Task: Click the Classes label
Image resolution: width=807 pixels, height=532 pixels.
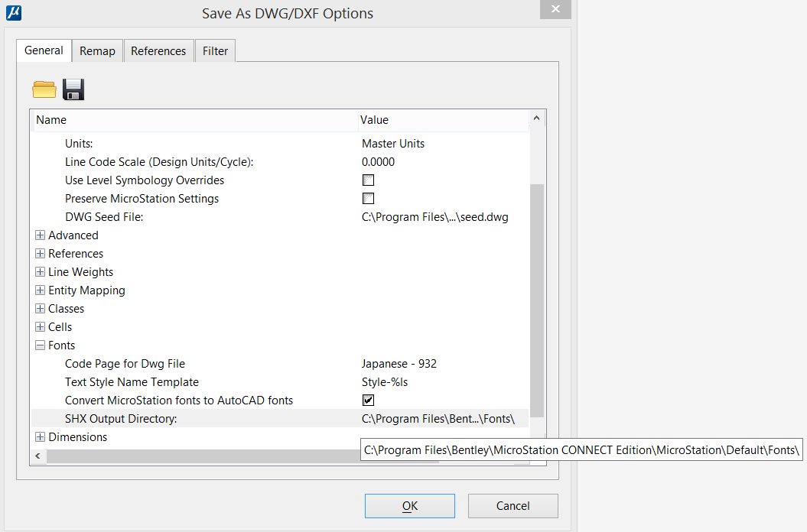Action: click(66, 309)
